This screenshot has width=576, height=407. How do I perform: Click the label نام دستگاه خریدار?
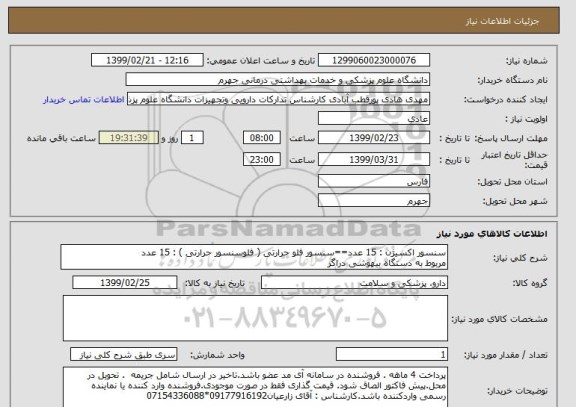click(x=512, y=80)
